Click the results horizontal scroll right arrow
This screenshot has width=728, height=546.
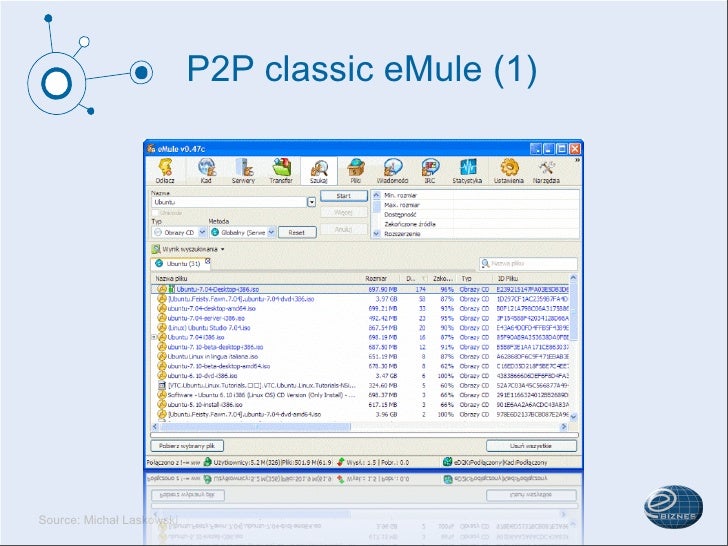[564, 426]
